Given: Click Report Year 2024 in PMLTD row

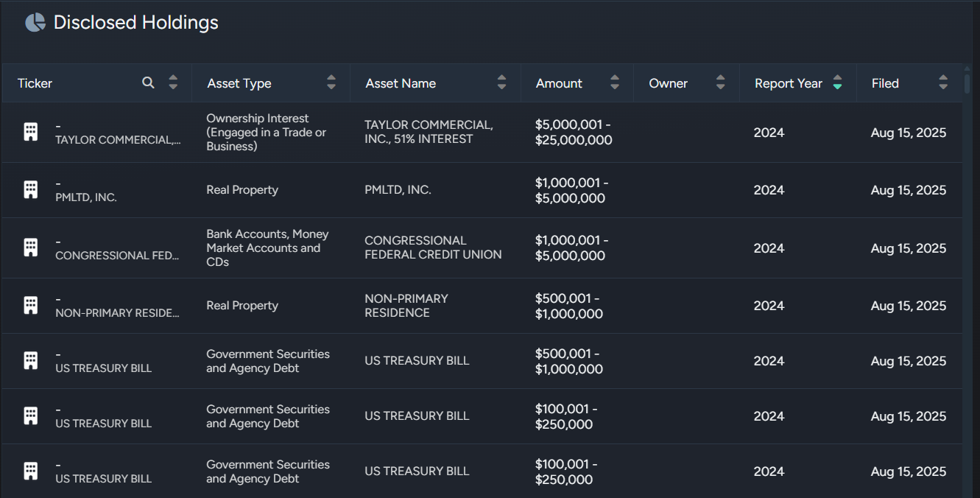Looking at the screenshot, I should (769, 190).
